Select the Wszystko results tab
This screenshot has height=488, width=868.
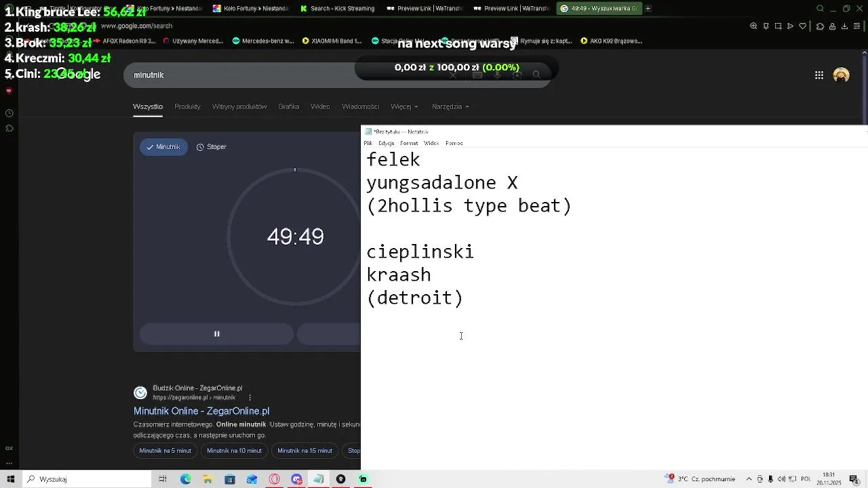tap(148, 106)
